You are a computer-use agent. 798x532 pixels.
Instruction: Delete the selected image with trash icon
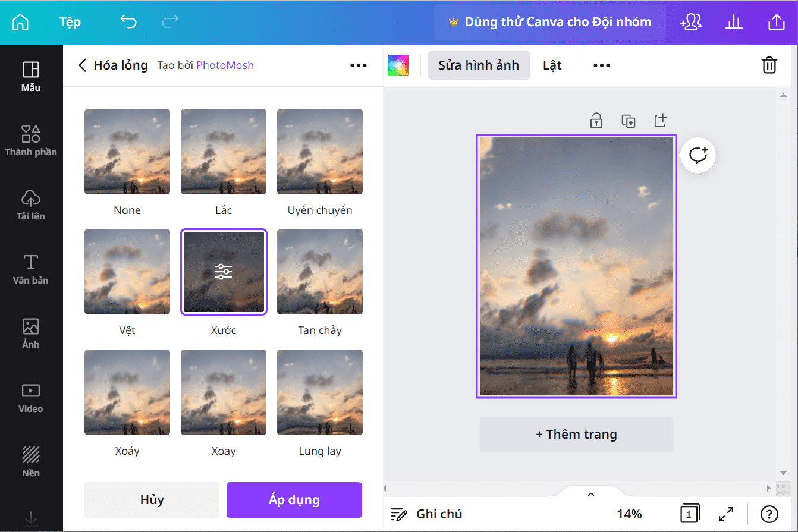coord(769,65)
